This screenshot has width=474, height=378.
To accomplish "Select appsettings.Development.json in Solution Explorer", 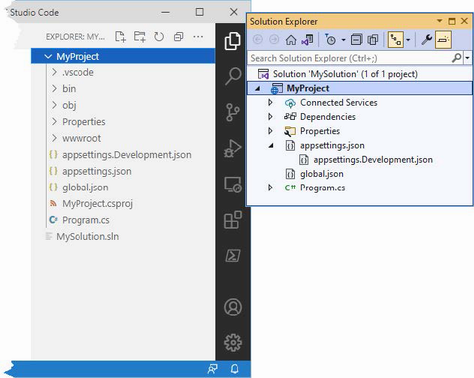I will coord(373,160).
